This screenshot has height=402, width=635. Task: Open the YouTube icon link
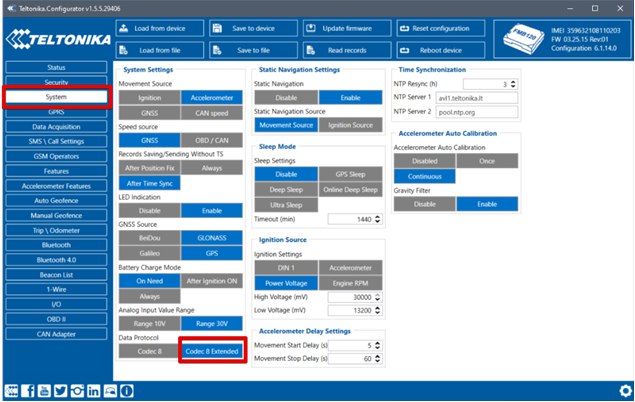coord(44,391)
